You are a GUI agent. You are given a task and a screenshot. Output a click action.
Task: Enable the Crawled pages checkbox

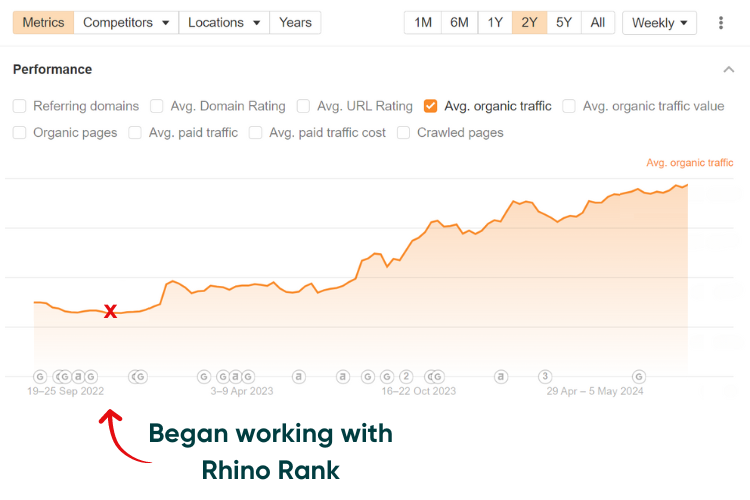click(x=404, y=133)
